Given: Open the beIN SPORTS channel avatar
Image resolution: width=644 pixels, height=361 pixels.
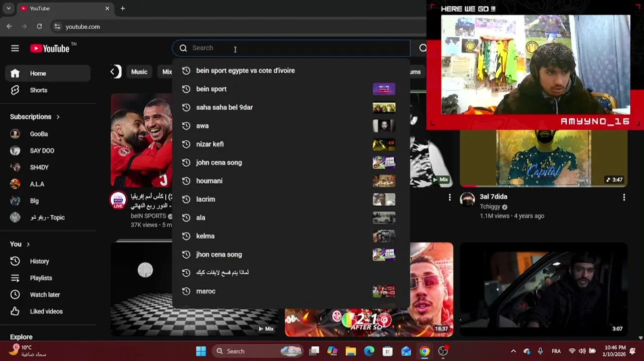Looking at the screenshot, I should [118, 200].
